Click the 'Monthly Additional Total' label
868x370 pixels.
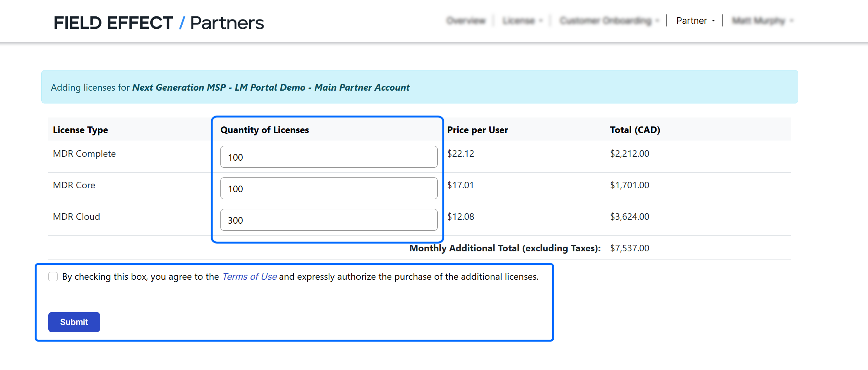[x=505, y=248]
